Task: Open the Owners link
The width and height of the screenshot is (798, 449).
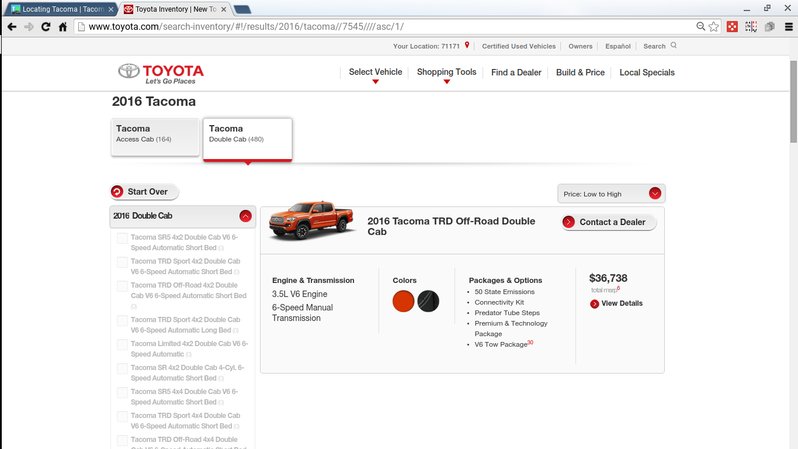Action: 580,46
